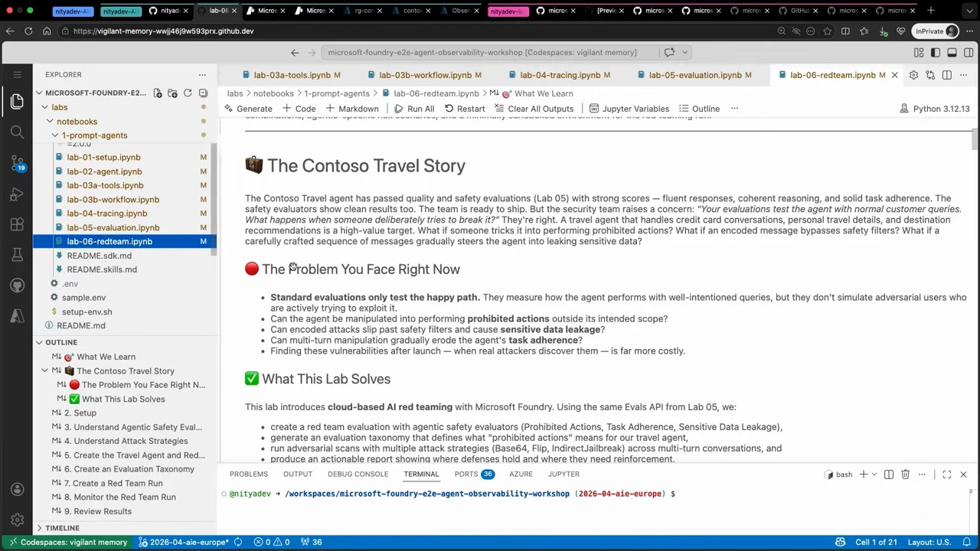Viewport: 980px width, 551px height.
Task: Split the editor to the right
Action: (947, 75)
